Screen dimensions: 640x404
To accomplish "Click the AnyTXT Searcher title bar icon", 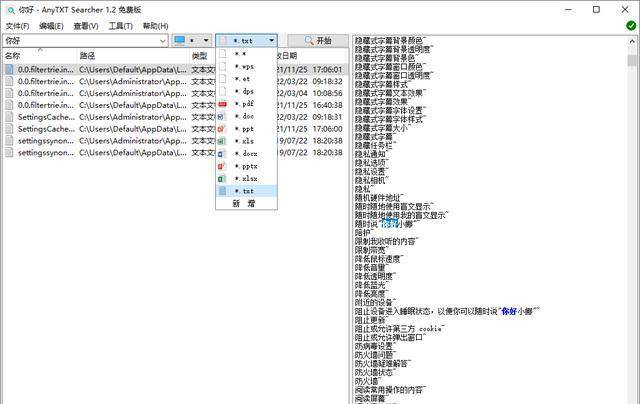I will click(11, 10).
